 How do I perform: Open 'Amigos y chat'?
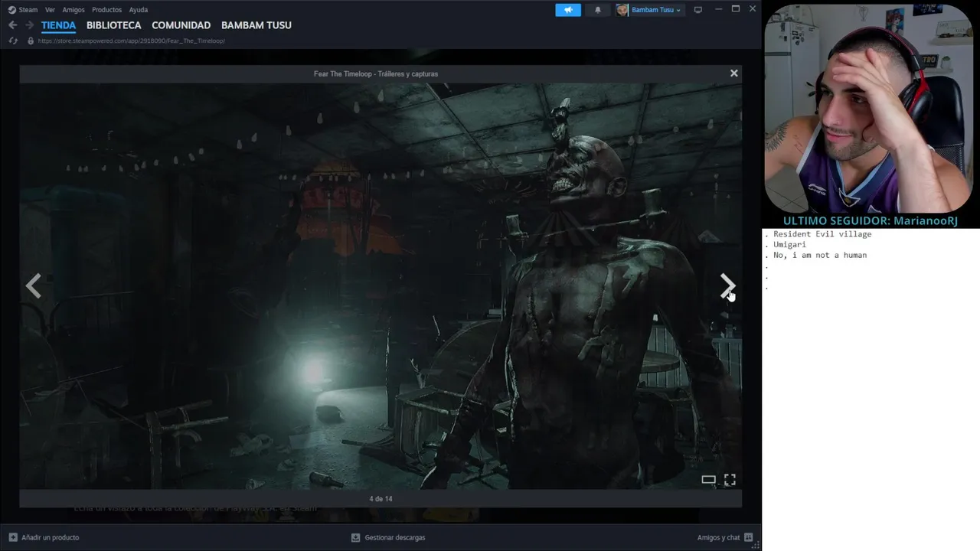coord(718,537)
